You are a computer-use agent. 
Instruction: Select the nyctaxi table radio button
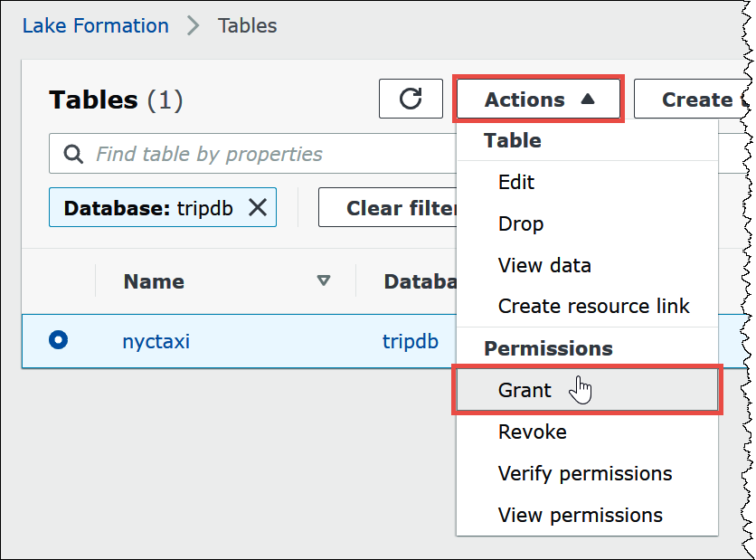tap(59, 341)
